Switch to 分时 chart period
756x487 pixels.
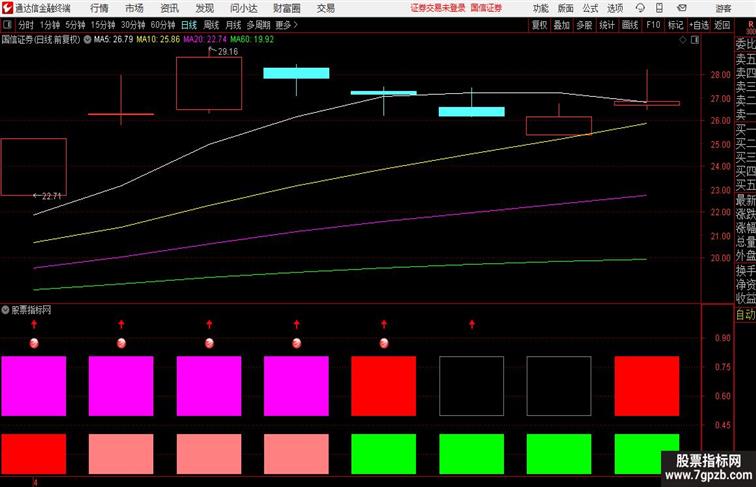click(x=26, y=25)
